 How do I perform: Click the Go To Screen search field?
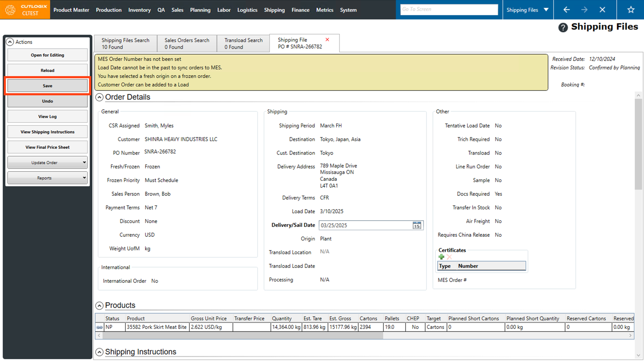449,9
